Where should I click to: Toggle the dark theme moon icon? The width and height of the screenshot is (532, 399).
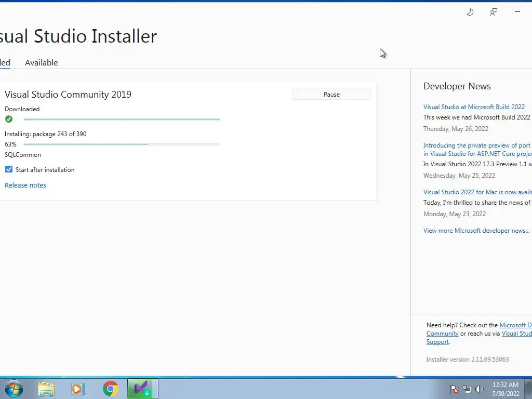[x=470, y=12]
